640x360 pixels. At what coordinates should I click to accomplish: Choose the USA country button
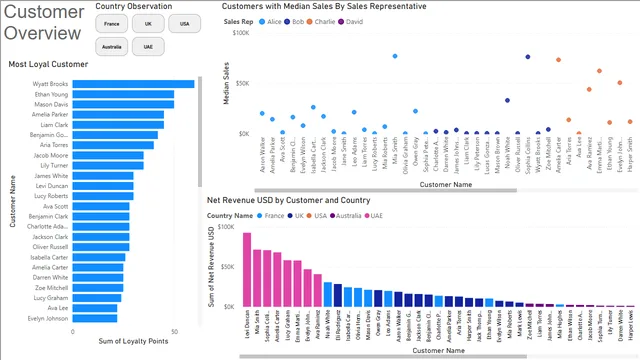tap(184, 24)
